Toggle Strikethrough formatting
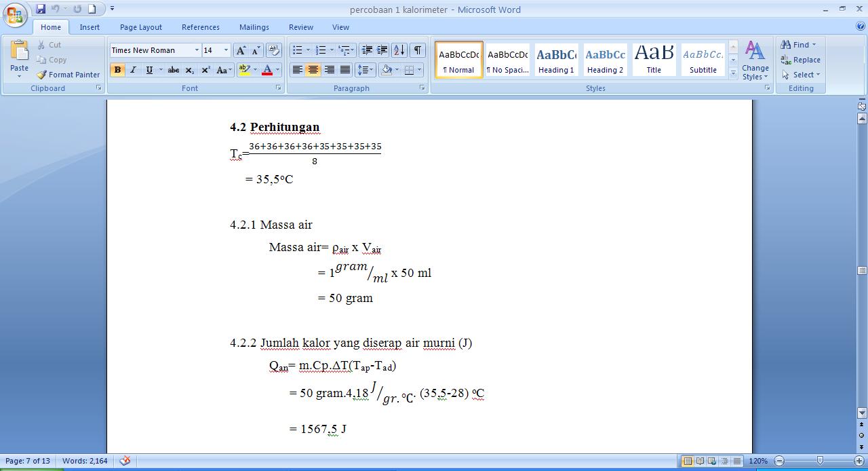868x471 pixels. (174, 70)
